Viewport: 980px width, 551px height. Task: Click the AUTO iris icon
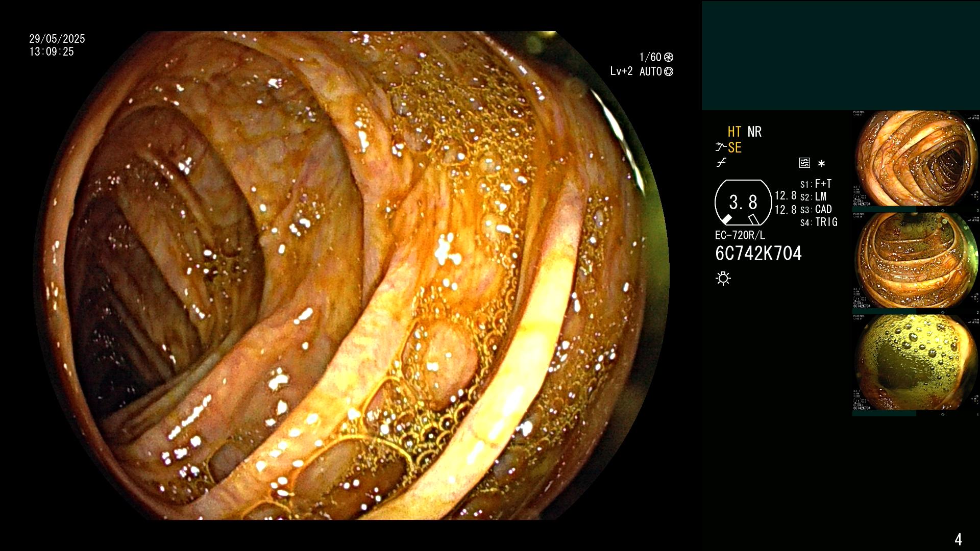point(669,71)
